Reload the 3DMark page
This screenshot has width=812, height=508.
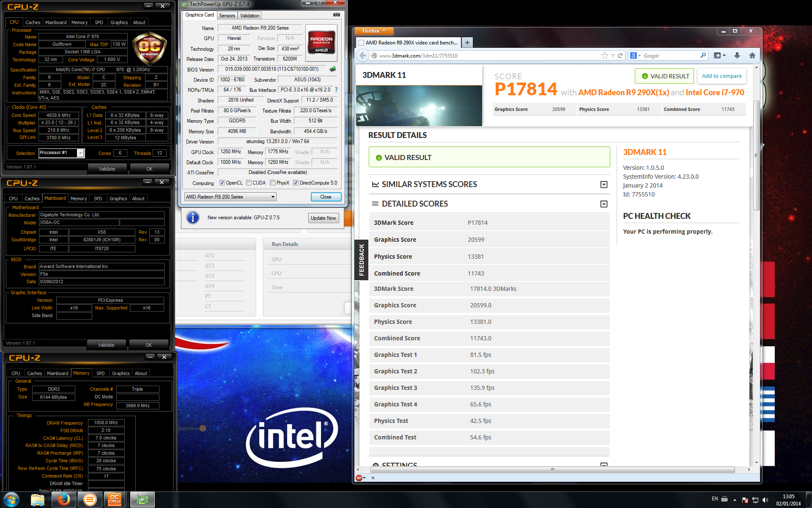coord(620,55)
